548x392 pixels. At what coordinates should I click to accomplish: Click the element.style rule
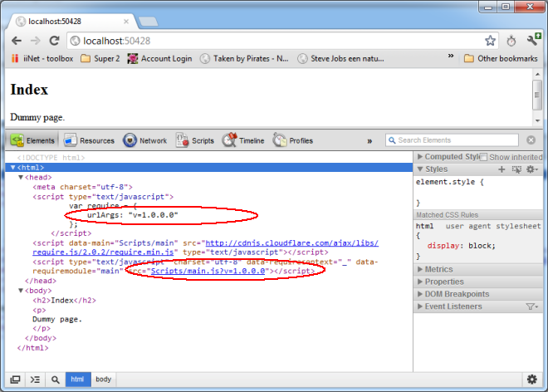[450, 182]
